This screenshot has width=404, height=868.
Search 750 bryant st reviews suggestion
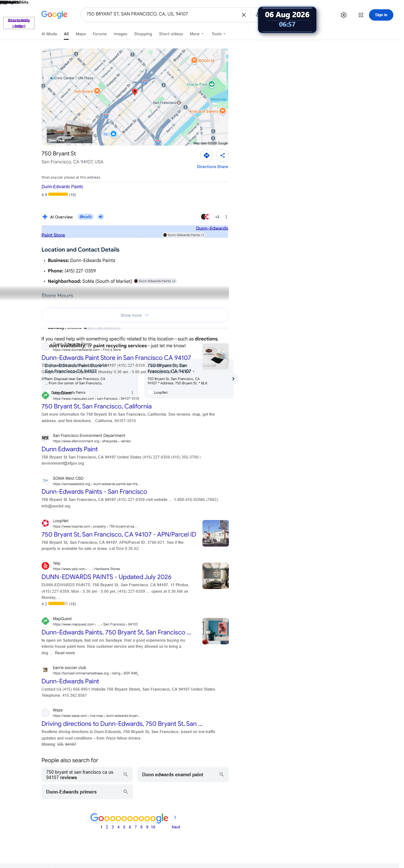(x=87, y=774)
